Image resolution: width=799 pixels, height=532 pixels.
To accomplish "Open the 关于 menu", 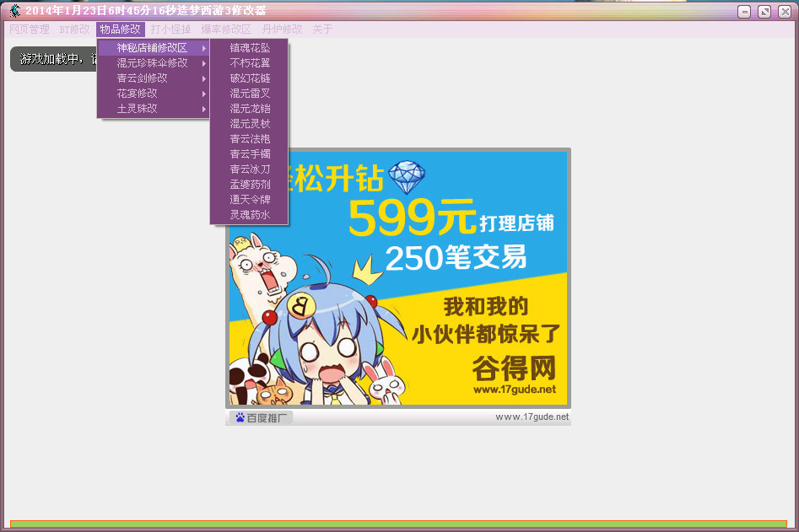I will (x=322, y=30).
